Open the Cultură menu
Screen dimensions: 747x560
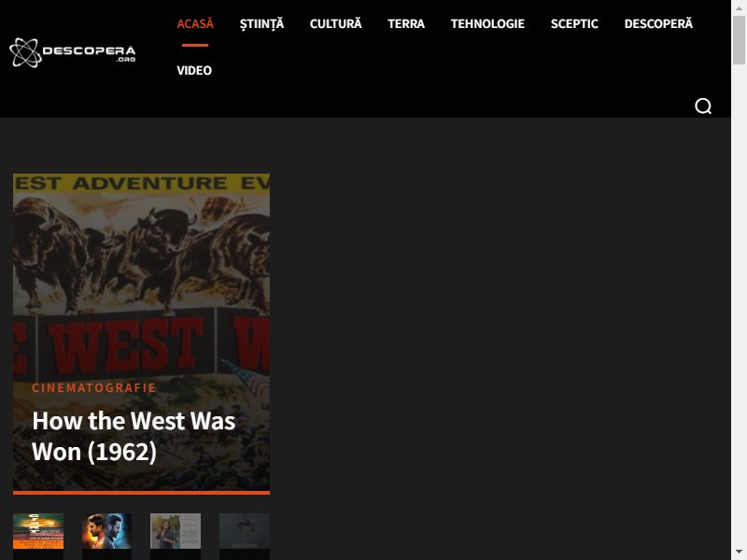click(x=335, y=24)
